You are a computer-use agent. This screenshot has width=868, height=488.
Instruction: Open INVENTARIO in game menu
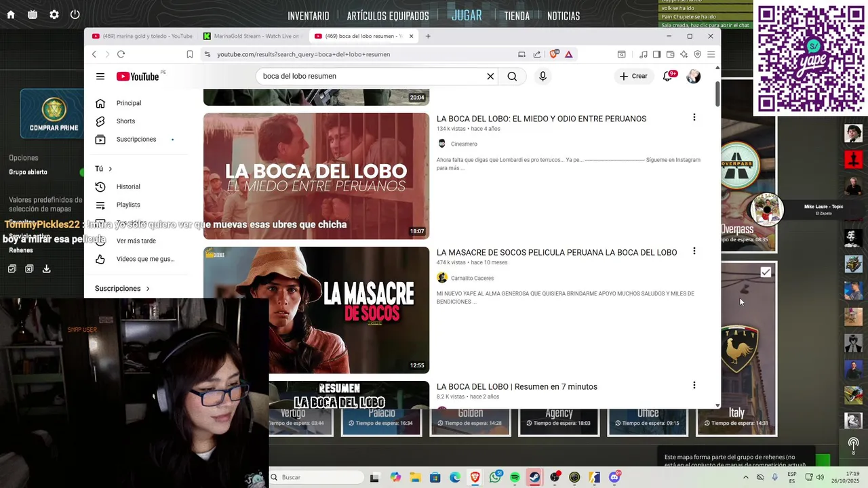coord(309,16)
